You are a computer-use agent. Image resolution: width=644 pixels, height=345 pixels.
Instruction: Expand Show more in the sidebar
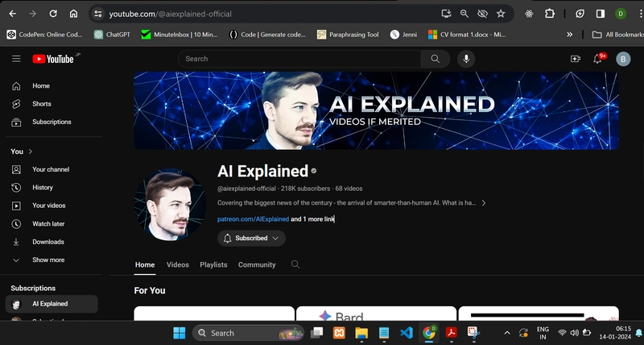point(52,260)
